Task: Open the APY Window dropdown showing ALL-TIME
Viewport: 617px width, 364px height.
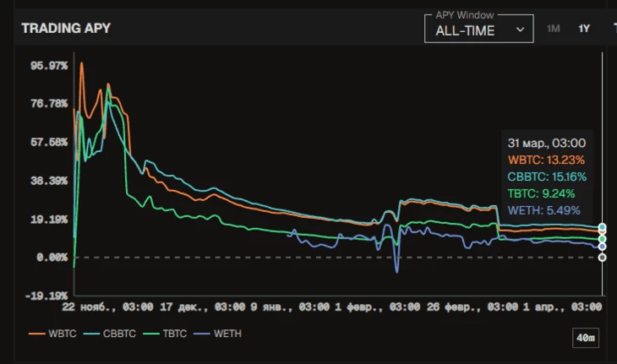Action: click(x=478, y=29)
